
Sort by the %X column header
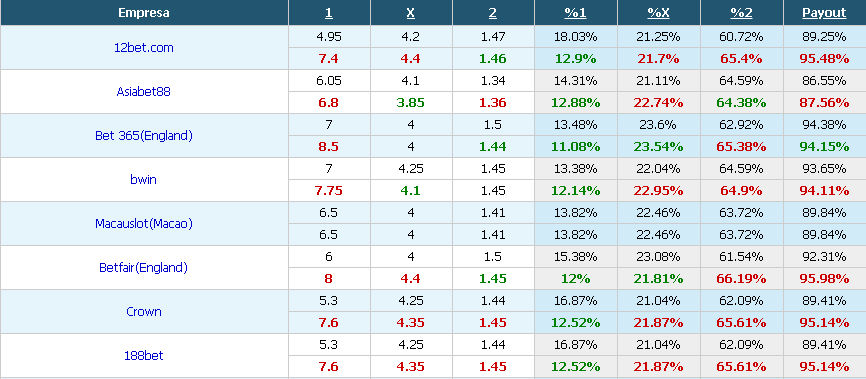(x=658, y=13)
